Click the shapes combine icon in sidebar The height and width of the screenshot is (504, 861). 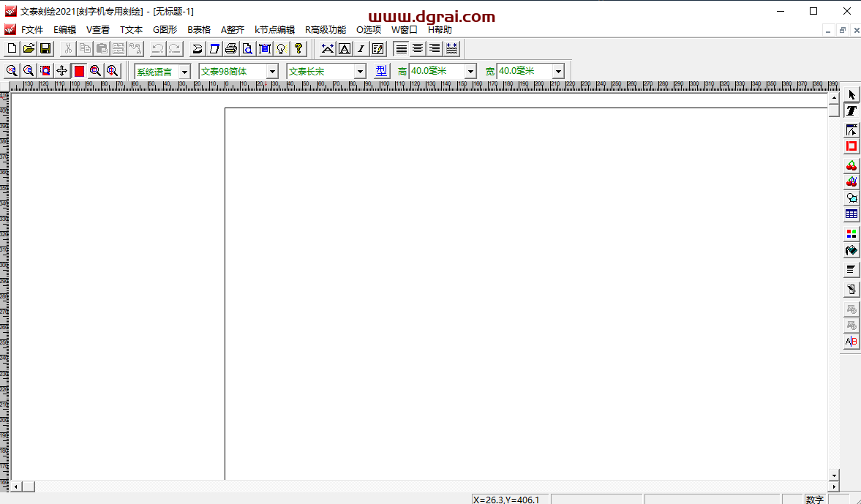point(851,198)
